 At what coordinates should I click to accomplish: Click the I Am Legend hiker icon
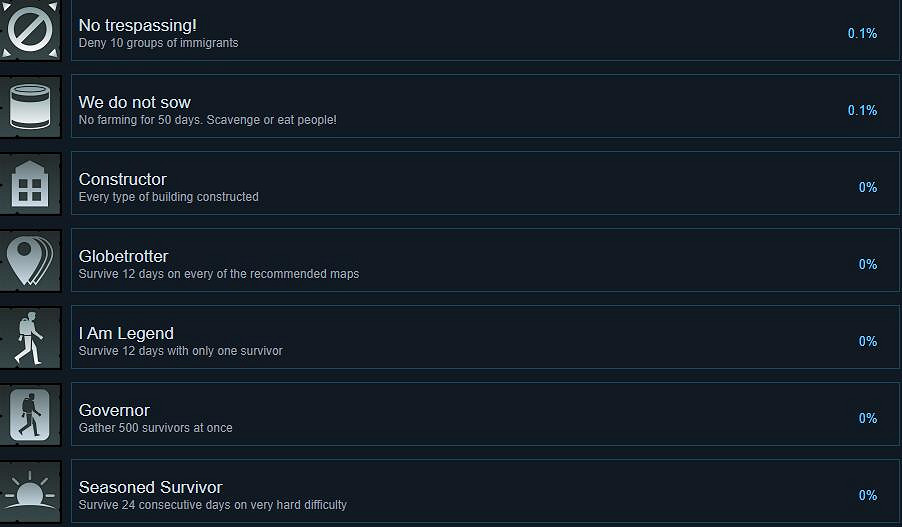29,338
